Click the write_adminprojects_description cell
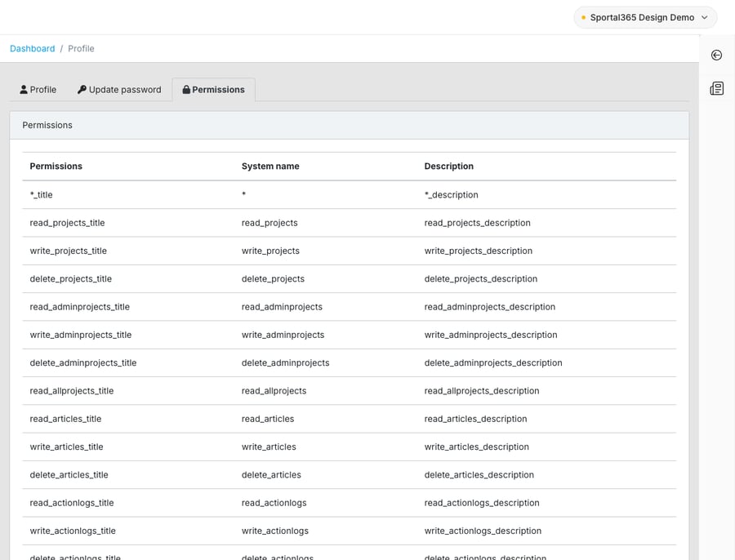The image size is (735, 560). (x=546, y=335)
